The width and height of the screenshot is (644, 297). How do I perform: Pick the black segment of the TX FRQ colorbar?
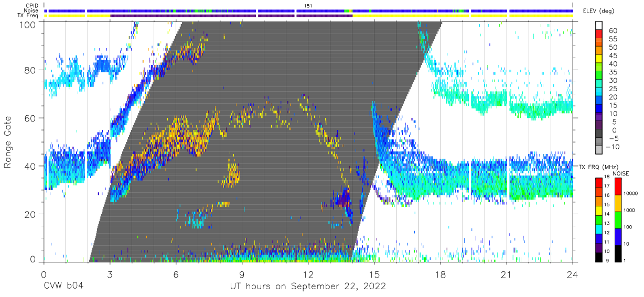(x=599, y=257)
